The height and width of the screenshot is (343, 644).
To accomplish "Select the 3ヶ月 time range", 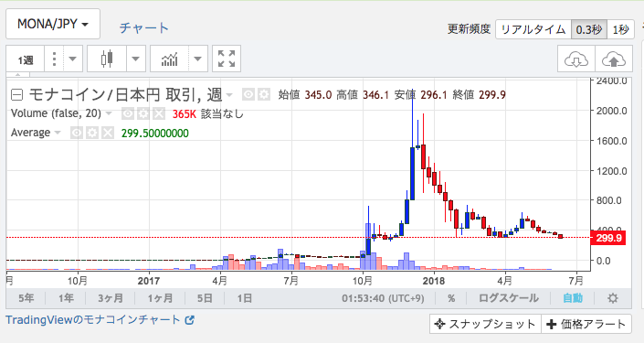I will (x=110, y=298).
